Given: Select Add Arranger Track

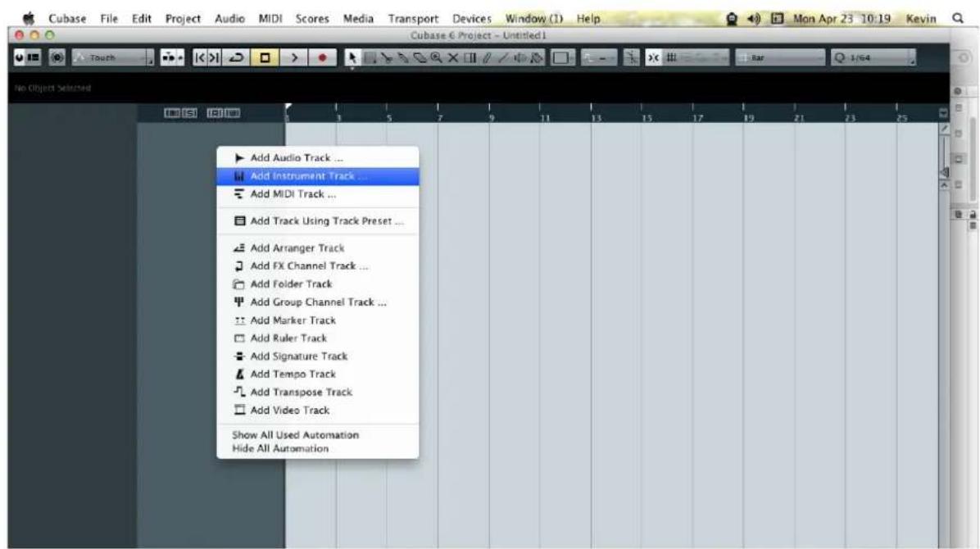Looking at the screenshot, I should pos(317,247).
